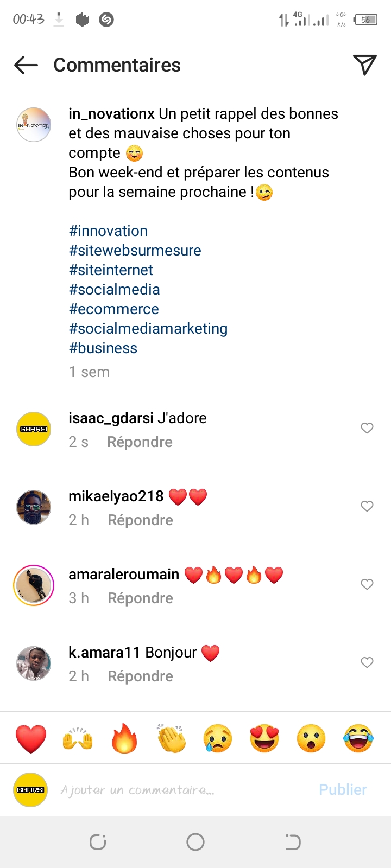This screenshot has height=868, width=391.
Task: View amaraleroumain's story from the avatar
Action: (x=34, y=585)
